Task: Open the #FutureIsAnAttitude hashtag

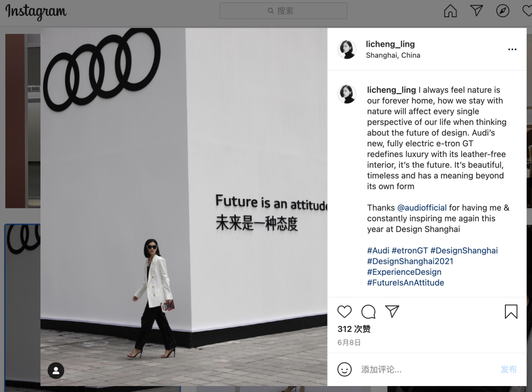Action: tap(405, 283)
